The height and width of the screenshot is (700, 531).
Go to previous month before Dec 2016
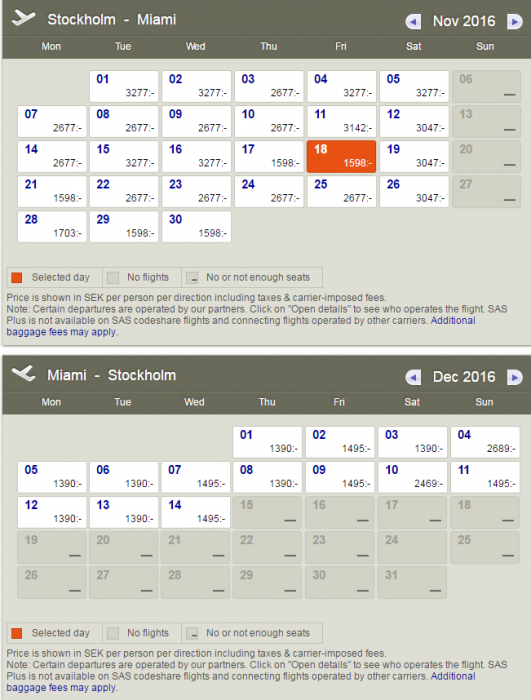(x=413, y=377)
